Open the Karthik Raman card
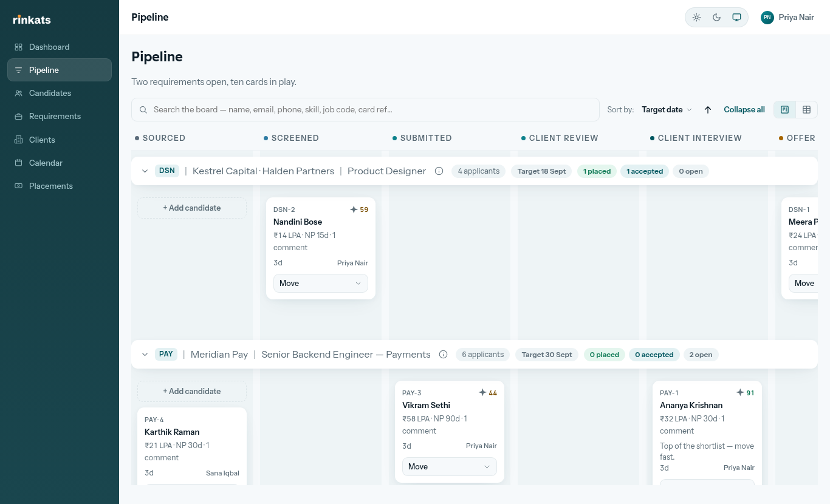This screenshot has height=504, width=830. click(x=192, y=446)
